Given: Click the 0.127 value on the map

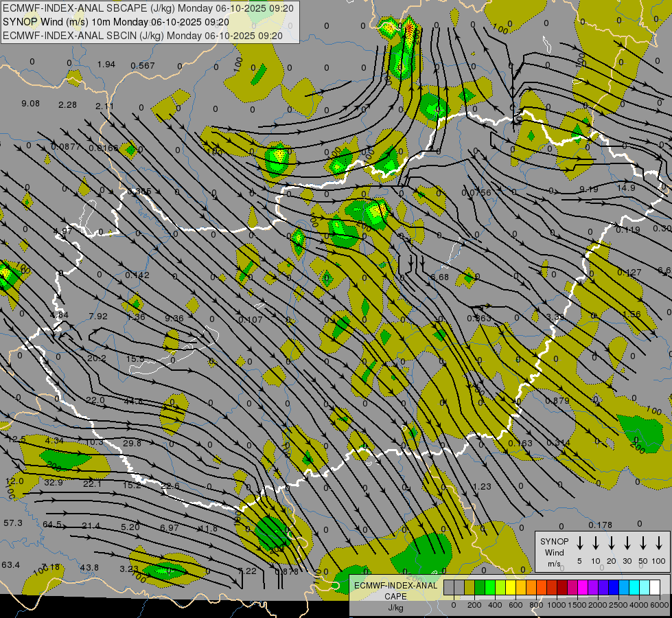Looking at the screenshot, I should click(x=629, y=273).
